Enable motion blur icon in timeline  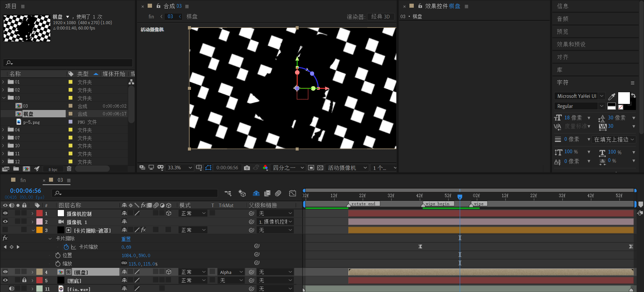pos(278,193)
